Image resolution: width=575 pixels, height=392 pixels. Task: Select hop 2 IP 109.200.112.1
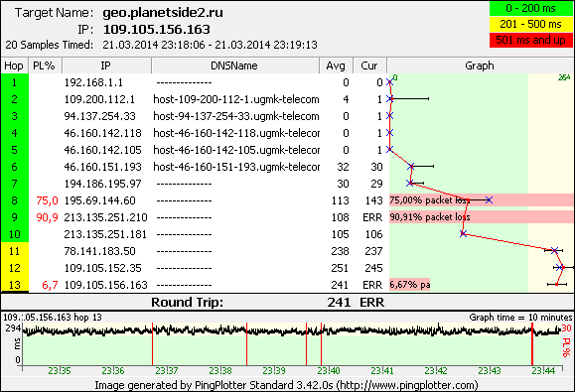[x=99, y=99]
